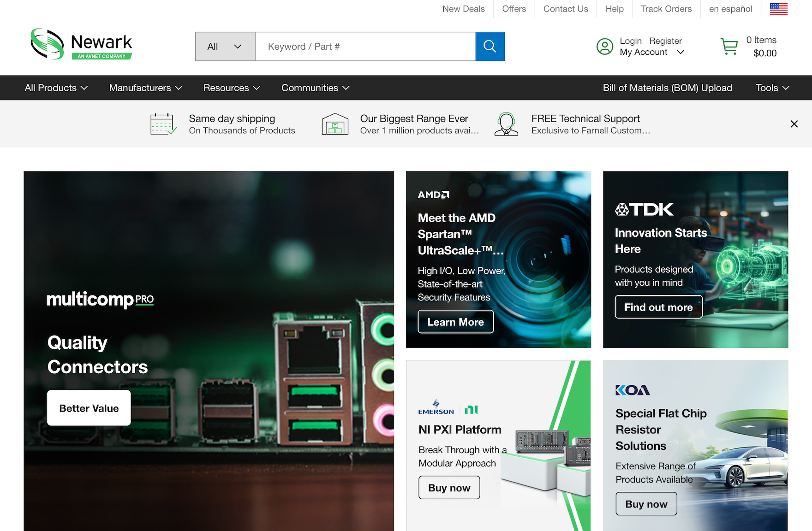Open the shopping cart icon

click(729, 47)
